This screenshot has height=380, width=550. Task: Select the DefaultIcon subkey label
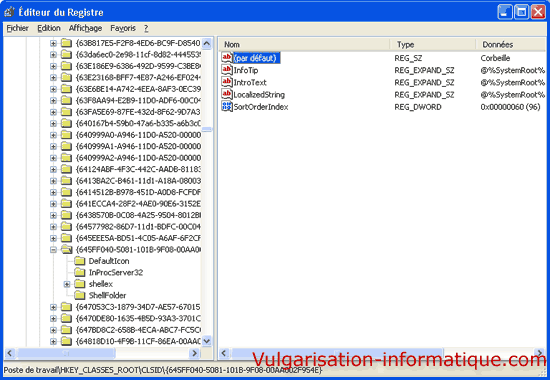point(109,261)
